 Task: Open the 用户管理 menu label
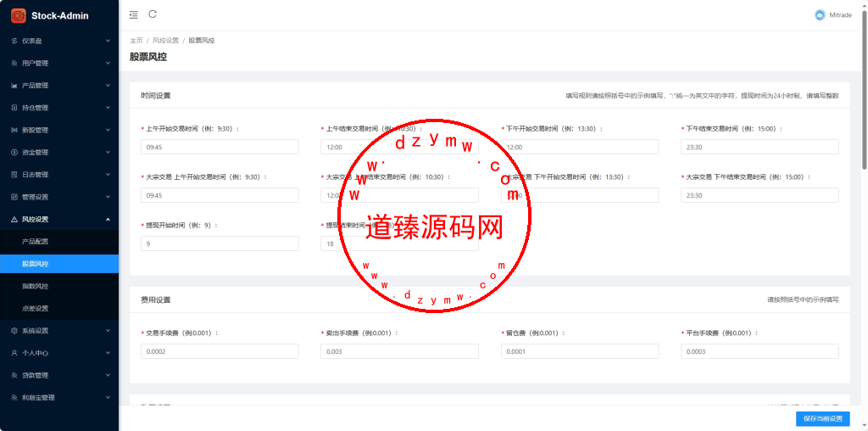pos(36,63)
